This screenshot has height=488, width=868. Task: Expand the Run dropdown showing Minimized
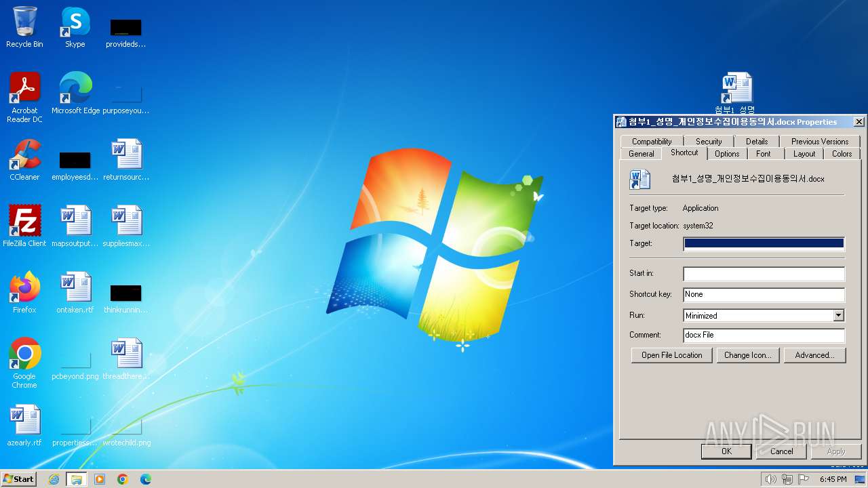click(x=838, y=315)
